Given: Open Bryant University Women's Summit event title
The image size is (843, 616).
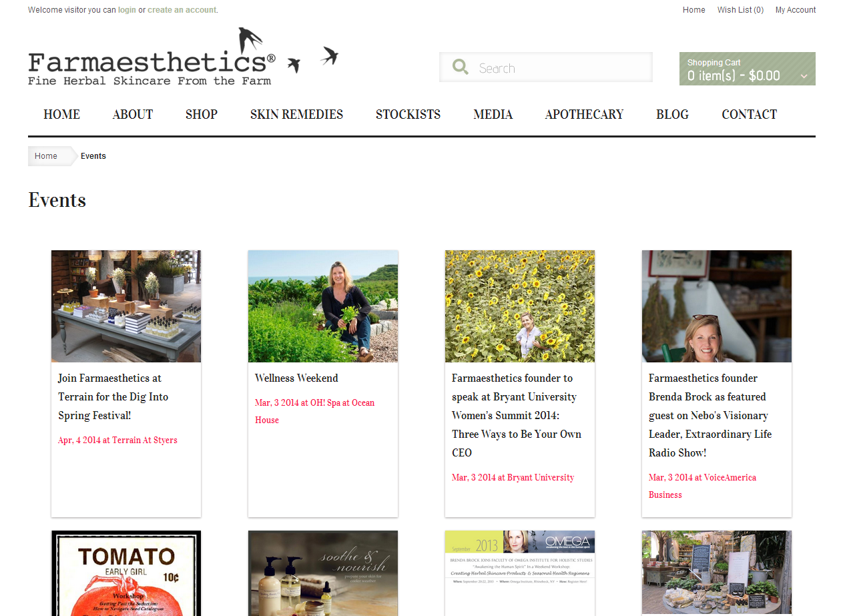Looking at the screenshot, I should click(517, 415).
